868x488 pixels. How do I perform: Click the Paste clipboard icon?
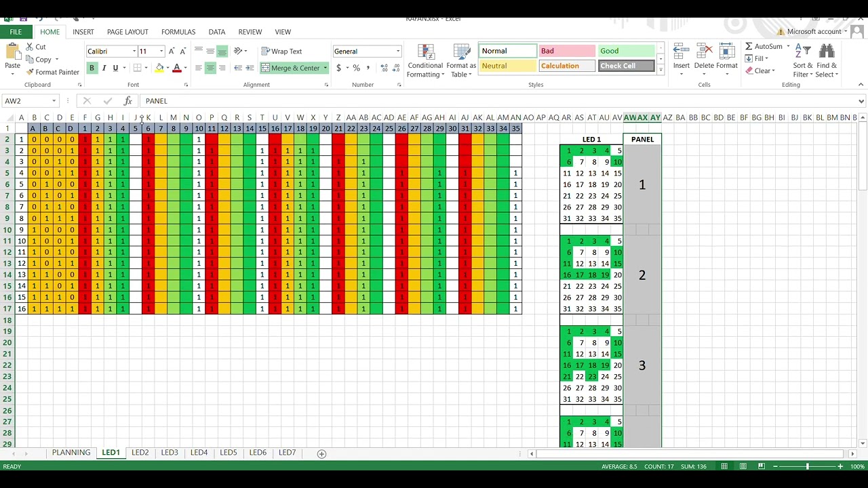[x=12, y=52]
